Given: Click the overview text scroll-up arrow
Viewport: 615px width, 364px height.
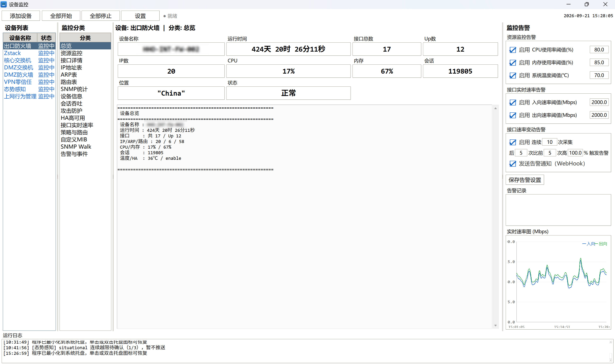Looking at the screenshot, I should coord(495,108).
